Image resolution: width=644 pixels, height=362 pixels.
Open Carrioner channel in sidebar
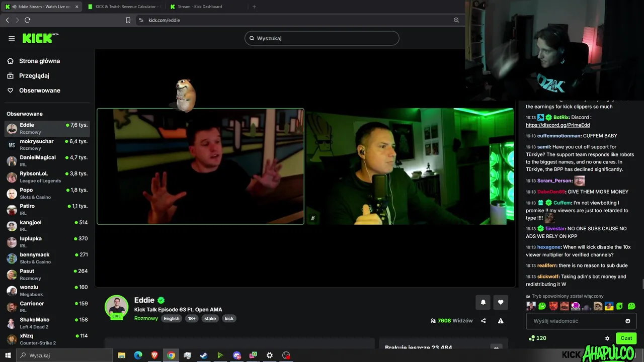47,307
